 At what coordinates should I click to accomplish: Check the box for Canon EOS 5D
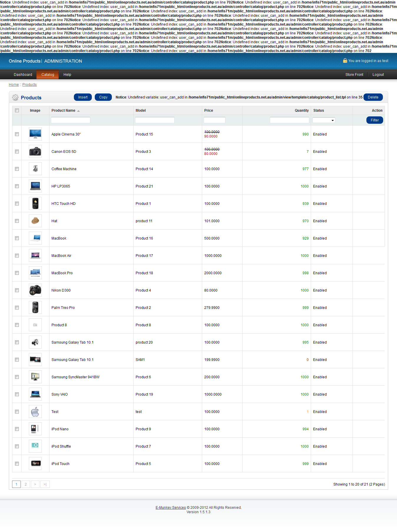[x=17, y=152]
